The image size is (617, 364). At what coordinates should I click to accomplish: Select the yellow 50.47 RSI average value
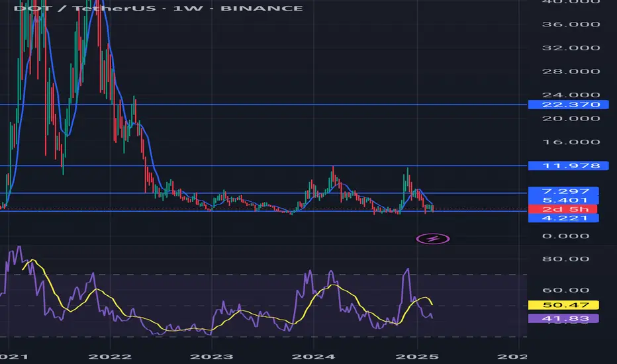click(563, 305)
